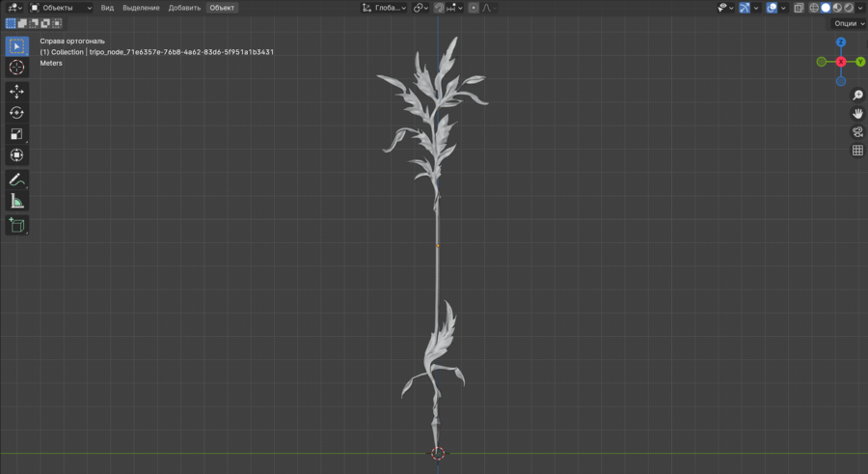868x474 pixels.
Task: Set selection mode to subtract selection
Action: click(x=34, y=23)
